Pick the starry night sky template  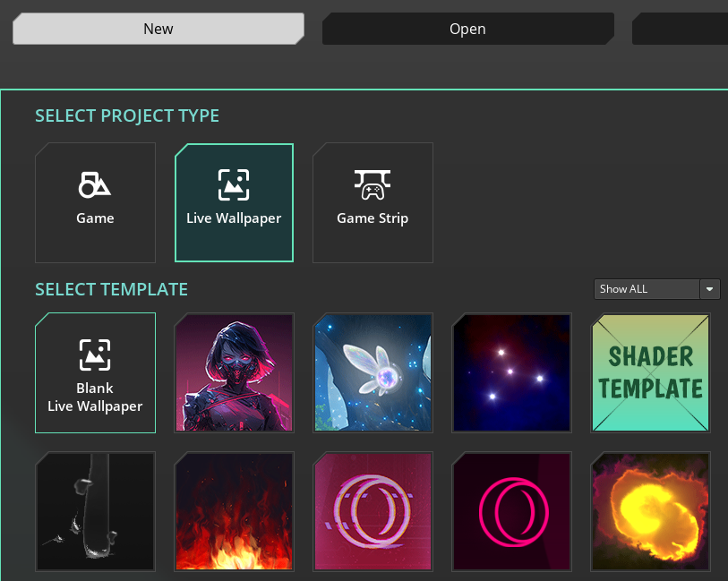511,372
